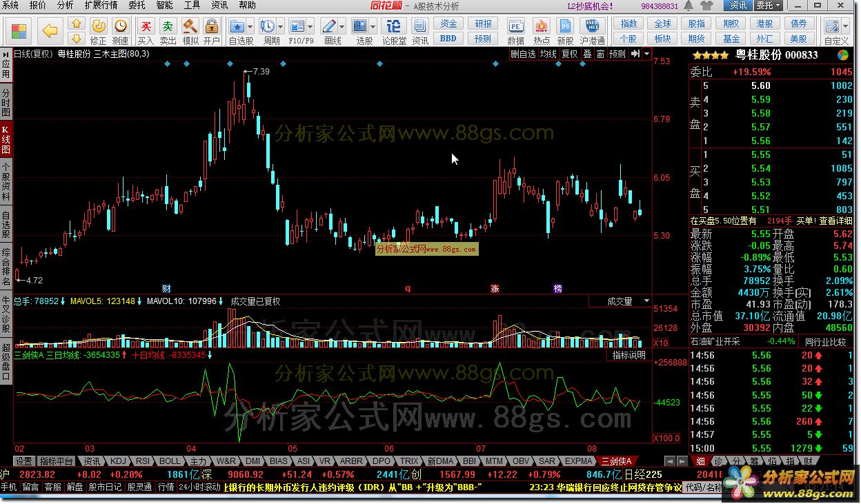This screenshot has height=504, width=861.
Task: Open the 港股 market button
Action: coord(765,24)
